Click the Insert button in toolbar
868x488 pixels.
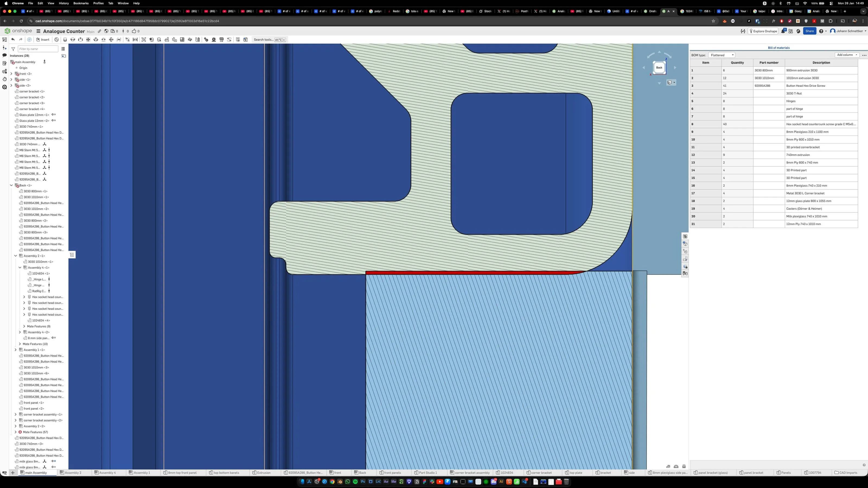(x=43, y=39)
